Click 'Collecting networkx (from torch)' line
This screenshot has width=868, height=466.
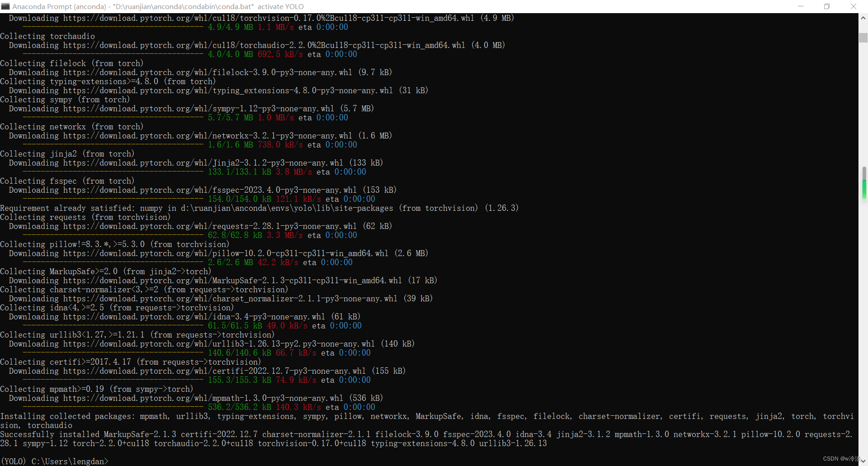(x=72, y=127)
